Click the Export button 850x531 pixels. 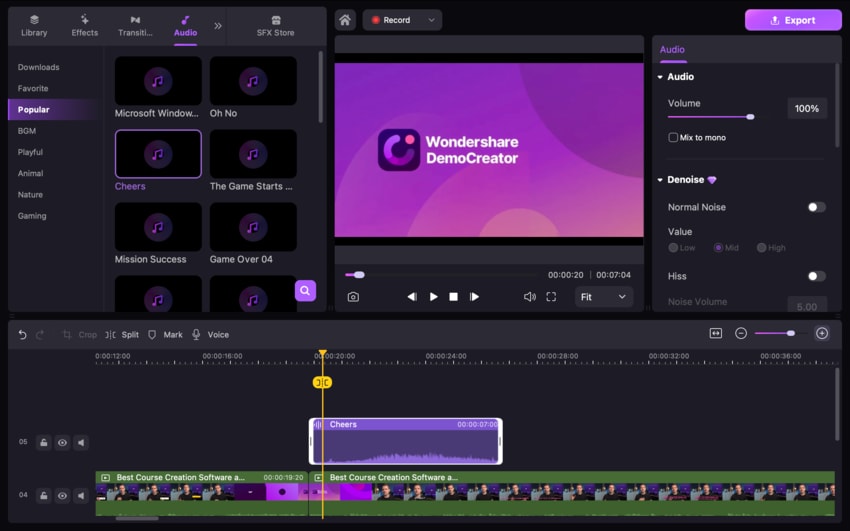coord(793,20)
